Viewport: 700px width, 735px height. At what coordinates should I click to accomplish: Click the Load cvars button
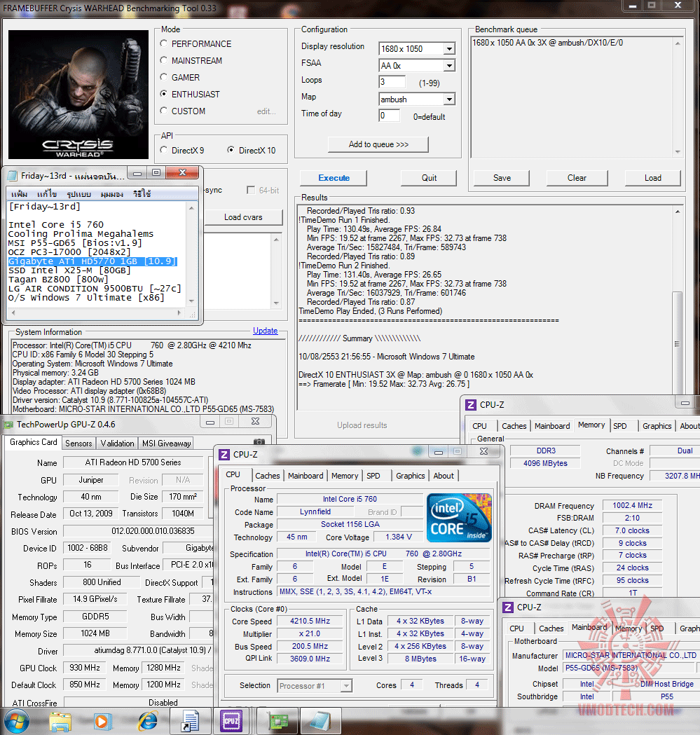[x=243, y=217]
